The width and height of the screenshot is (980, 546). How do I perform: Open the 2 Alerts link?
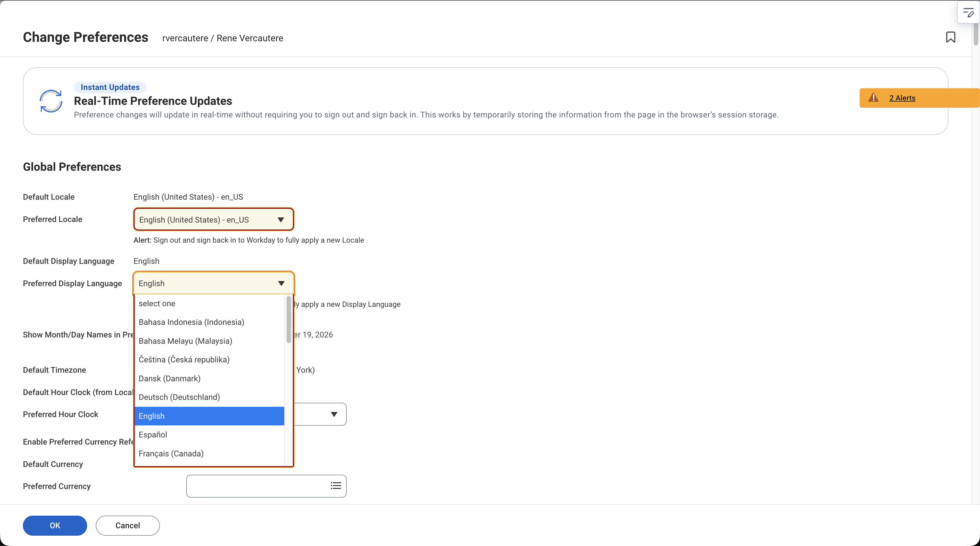tap(902, 98)
